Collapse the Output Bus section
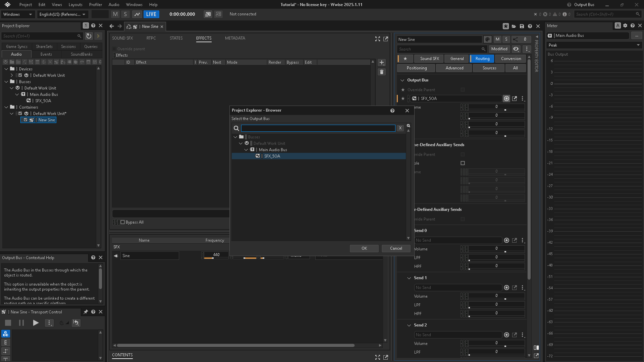The width and height of the screenshot is (644, 362). pos(402,80)
